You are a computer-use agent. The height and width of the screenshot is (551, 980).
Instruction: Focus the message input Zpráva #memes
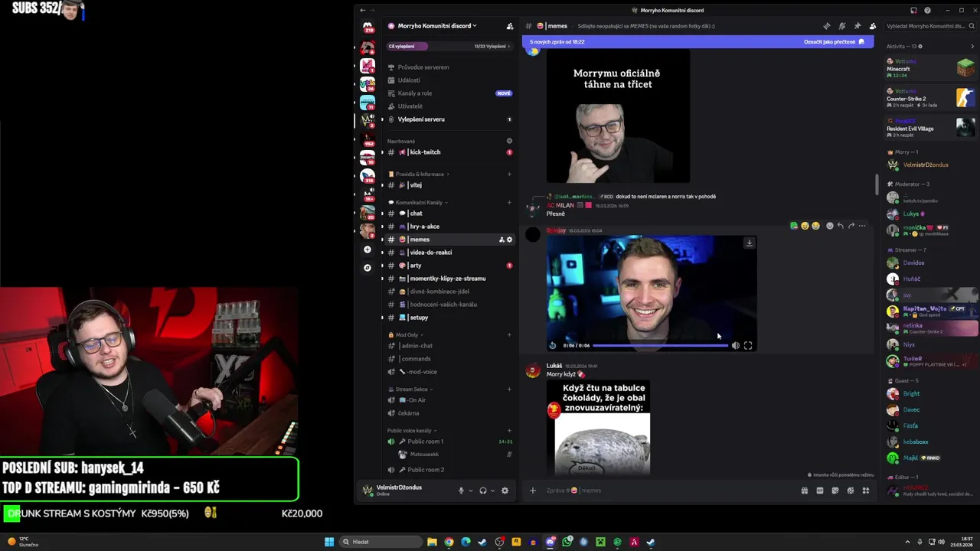pyautogui.click(x=670, y=491)
